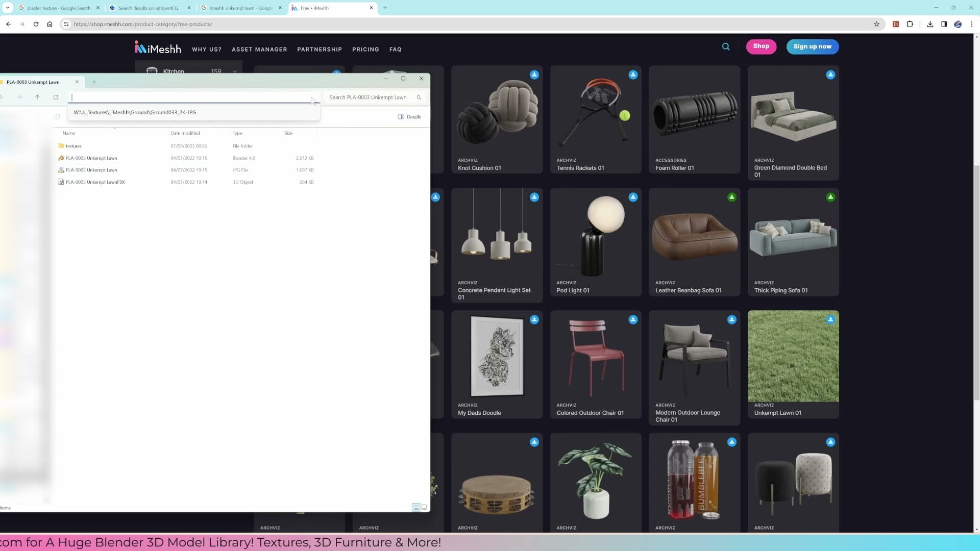
Task: Select PLA-0003 Unkempt LawnFBX 3D Object file
Action: coord(186,182)
